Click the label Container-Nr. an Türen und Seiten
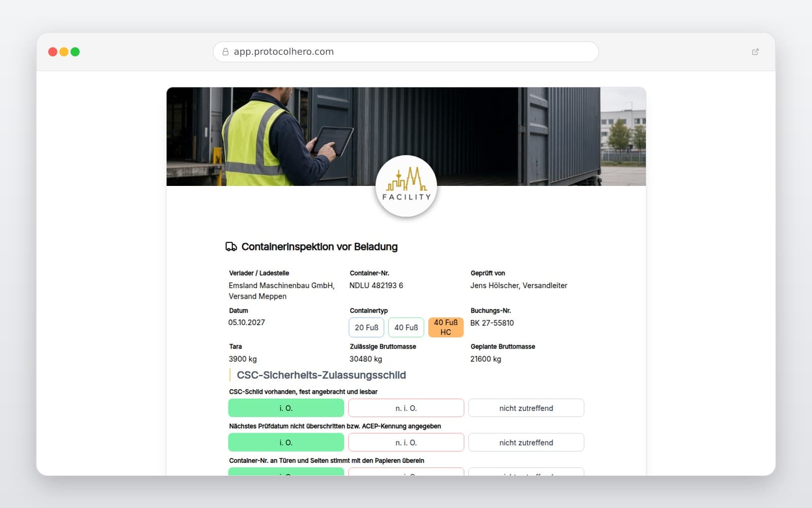The image size is (812, 508). click(326, 461)
